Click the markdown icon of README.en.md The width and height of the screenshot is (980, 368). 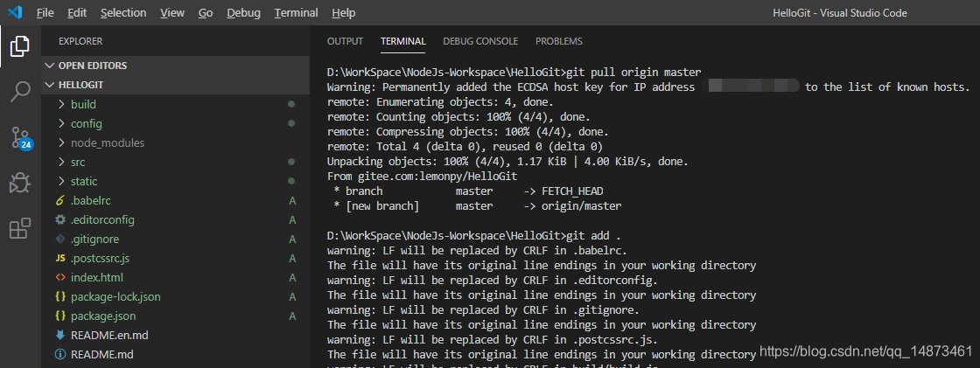coord(60,335)
